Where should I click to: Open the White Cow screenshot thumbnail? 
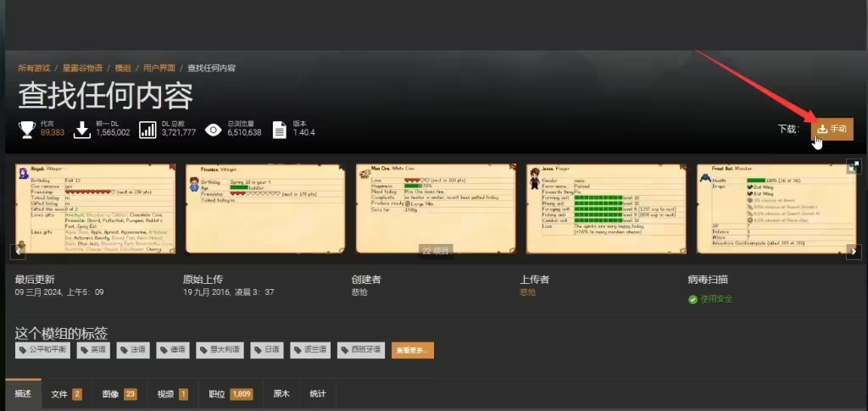point(437,208)
